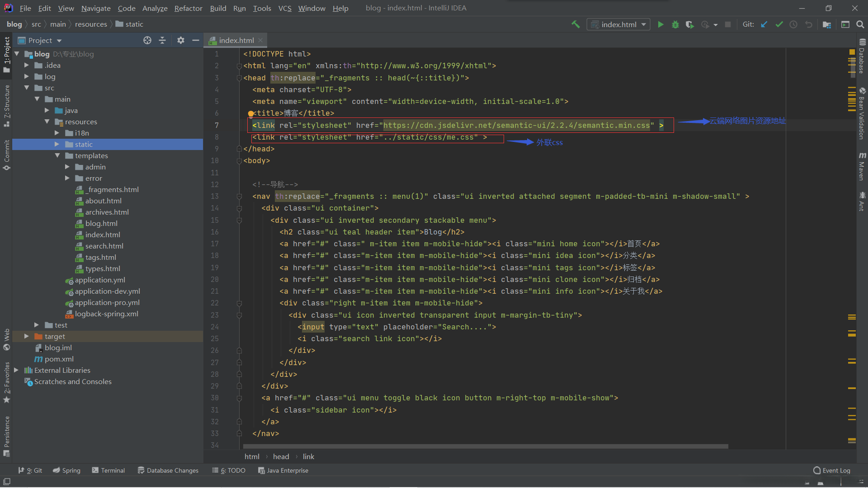Open the index.html run configuration dropdown
The height and width of the screenshot is (488, 868).
[x=618, y=24]
